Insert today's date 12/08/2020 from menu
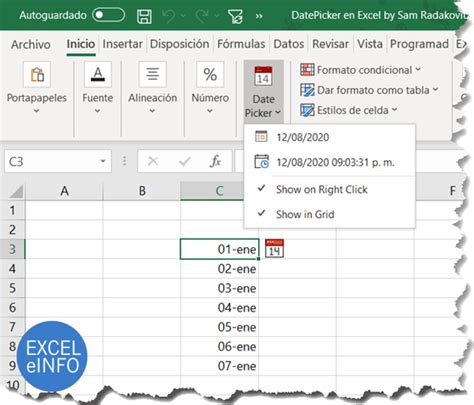Screen dimensions: 474x405 click(x=330, y=137)
